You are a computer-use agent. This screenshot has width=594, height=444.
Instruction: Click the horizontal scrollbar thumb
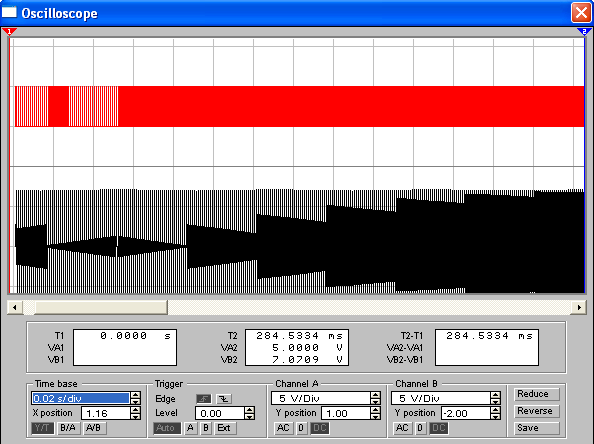tap(101, 307)
